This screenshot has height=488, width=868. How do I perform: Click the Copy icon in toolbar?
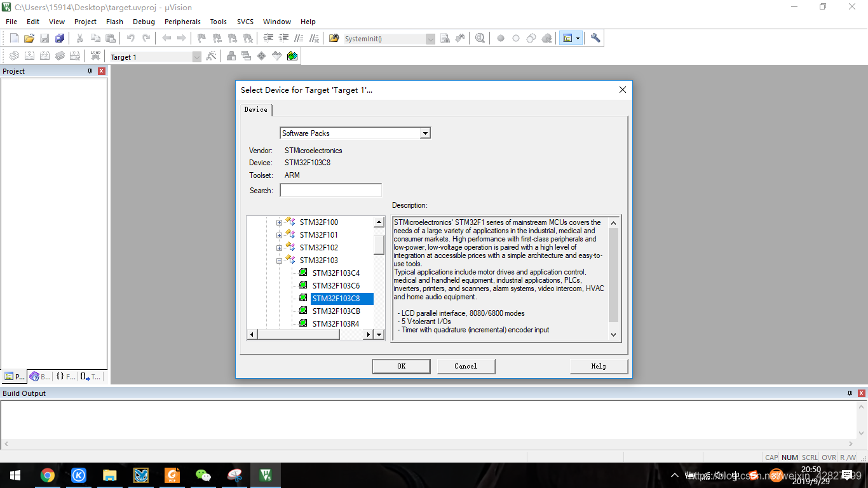pos(95,38)
